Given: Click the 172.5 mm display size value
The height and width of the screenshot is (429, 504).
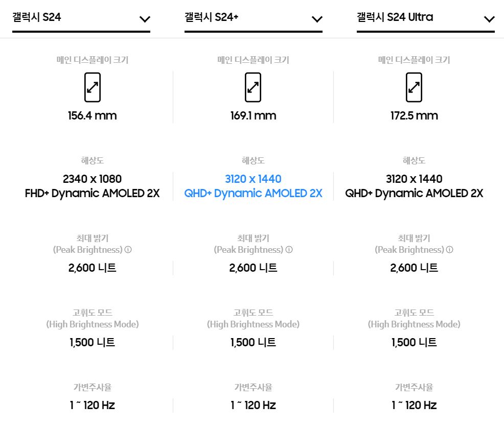Looking at the screenshot, I should coord(414,115).
